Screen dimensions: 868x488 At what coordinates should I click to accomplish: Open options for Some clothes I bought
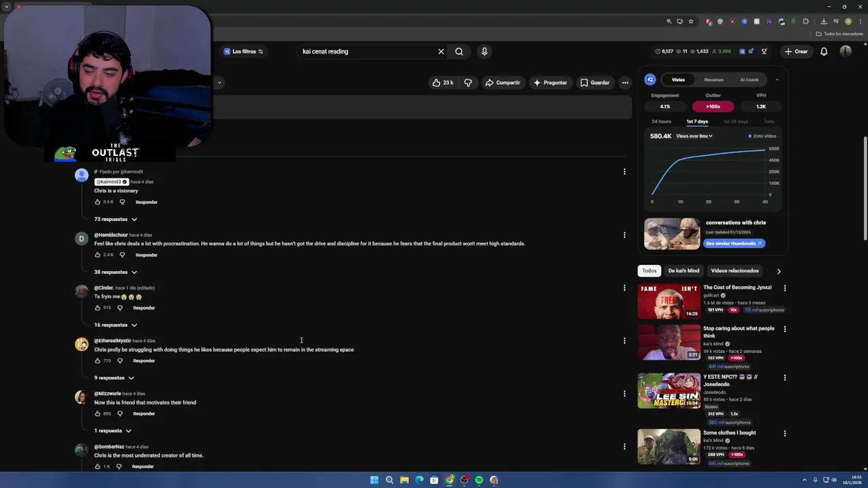(785, 433)
